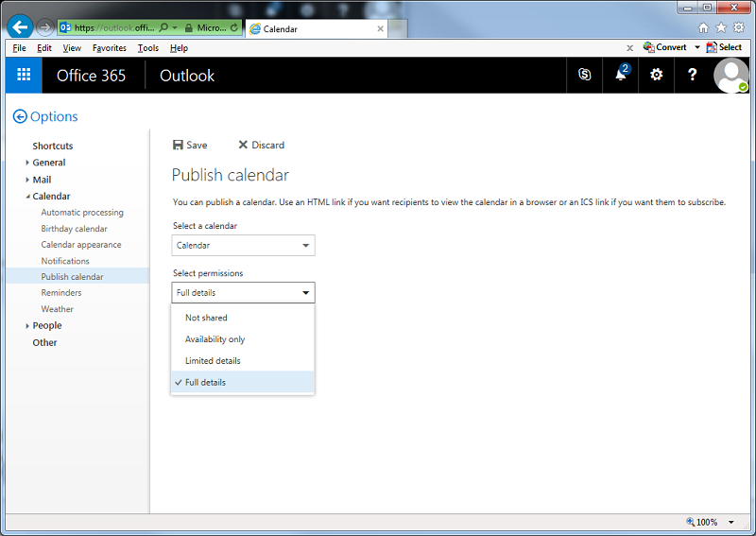Open the Select a calendar dropdown

click(243, 246)
